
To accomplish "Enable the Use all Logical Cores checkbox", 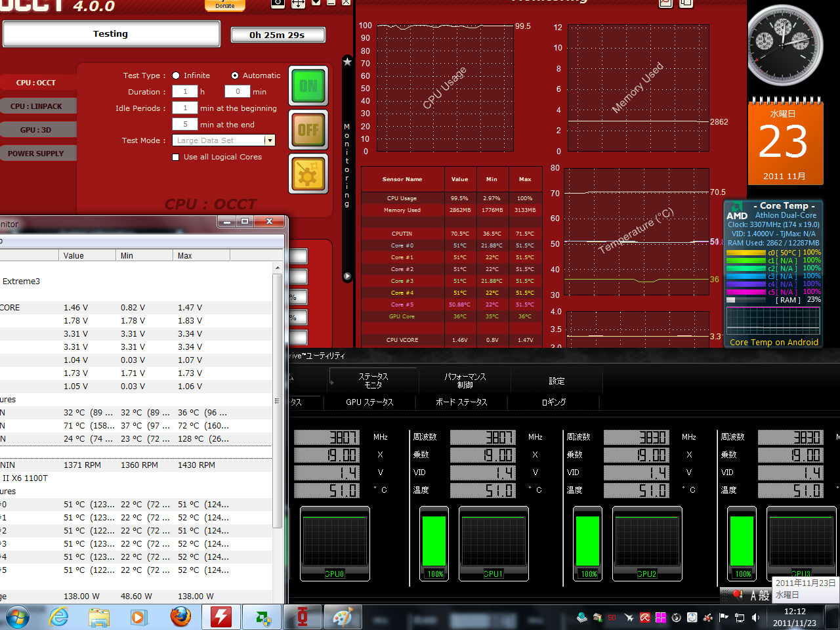I will pos(175,157).
